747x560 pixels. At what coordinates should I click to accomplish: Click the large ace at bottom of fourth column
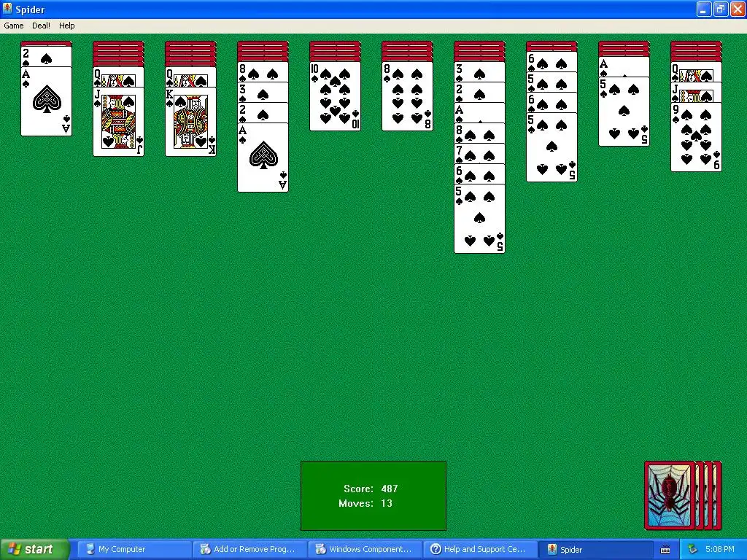(x=263, y=157)
